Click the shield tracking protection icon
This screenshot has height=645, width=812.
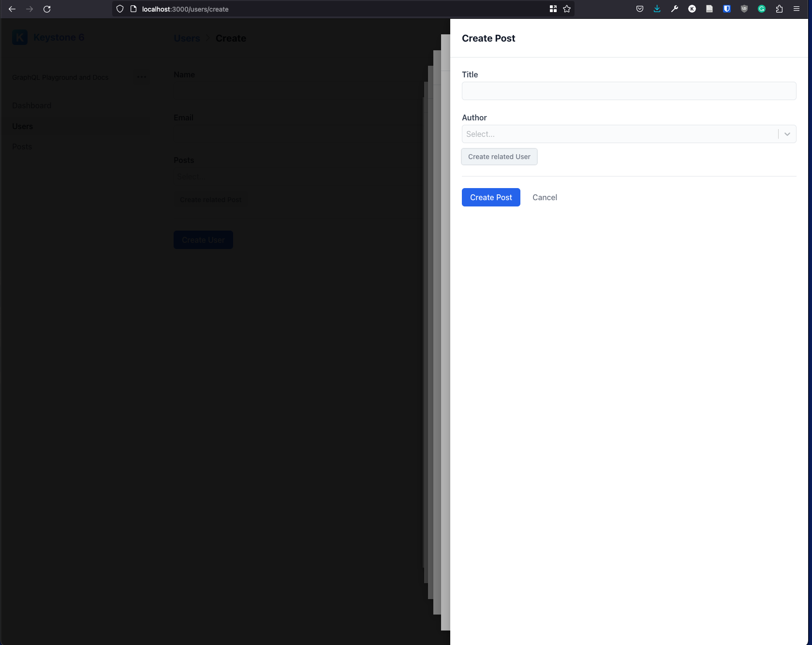(x=120, y=9)
